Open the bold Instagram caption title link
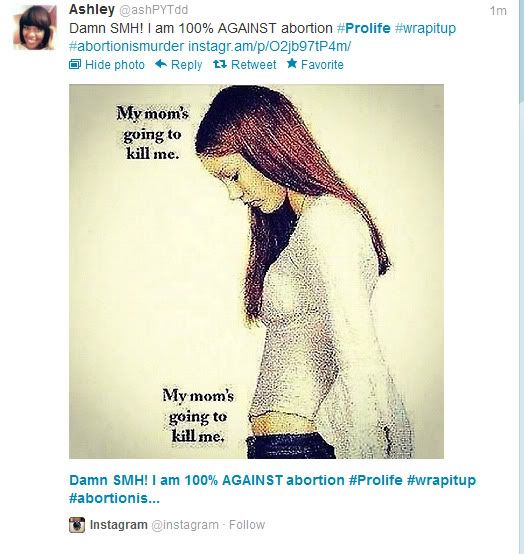 272,489
